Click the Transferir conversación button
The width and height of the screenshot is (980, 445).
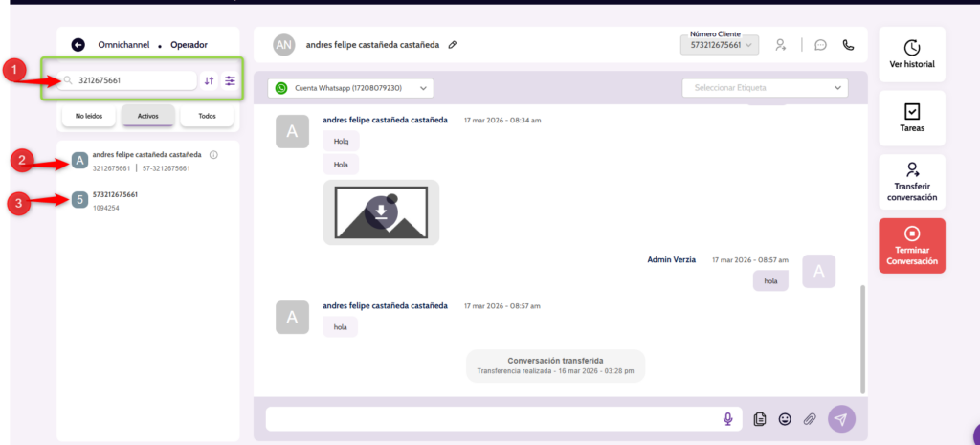pyautogui.click(x=912, y=182)
